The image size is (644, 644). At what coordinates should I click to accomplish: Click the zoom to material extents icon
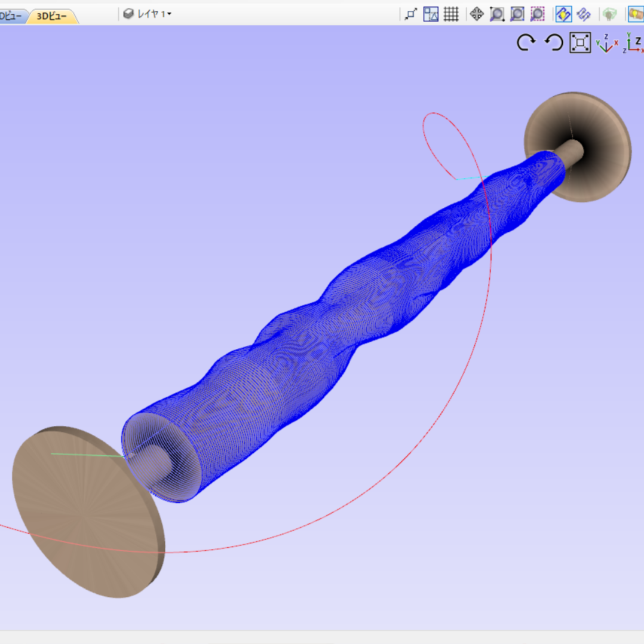517,14
